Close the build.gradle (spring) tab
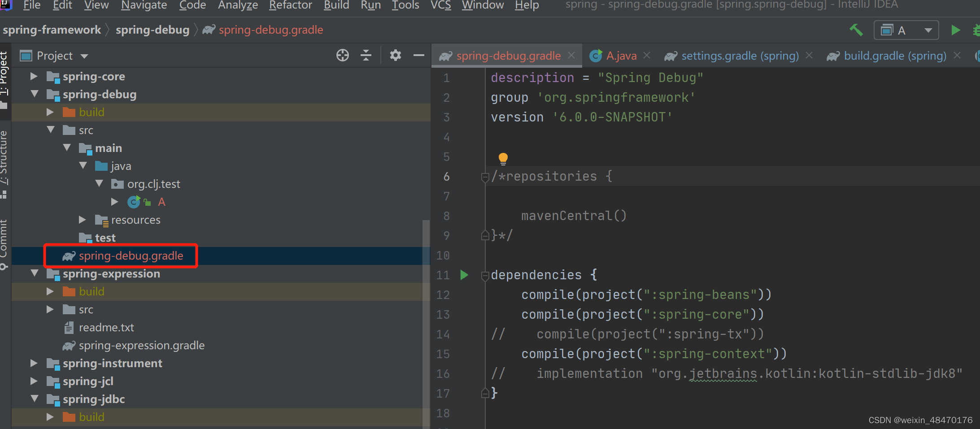The height and width of the screenshot is (429, 980). click(x=957, y=55)
